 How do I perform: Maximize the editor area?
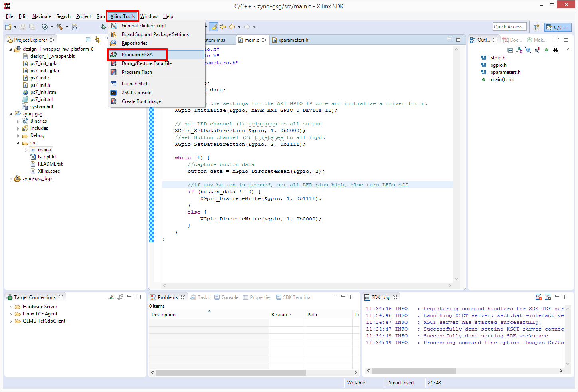tap(458, 40)
